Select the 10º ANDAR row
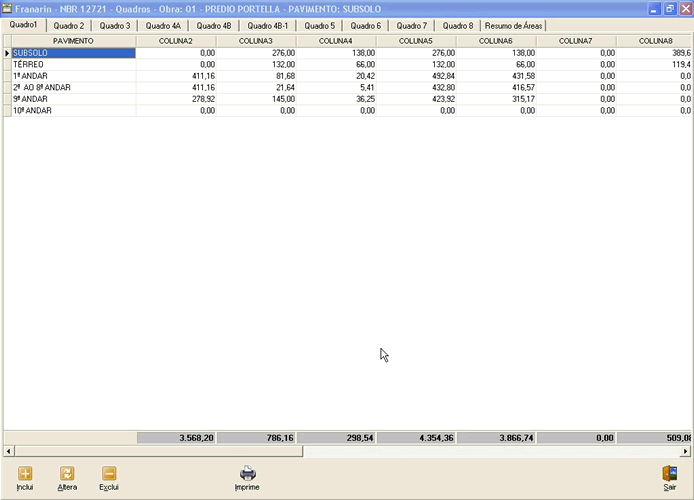The image size is (694, 500). click(x=347, y=111)
